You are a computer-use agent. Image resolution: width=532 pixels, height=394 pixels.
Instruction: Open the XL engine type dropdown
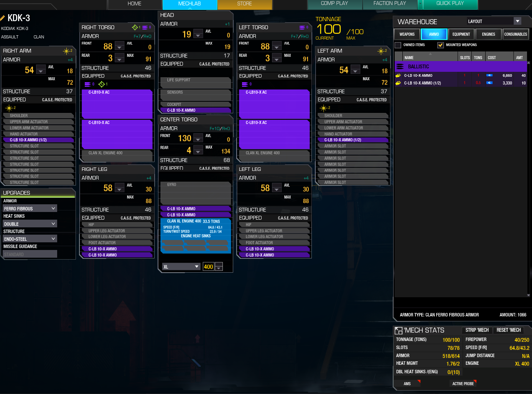click(x=181, y=267)
